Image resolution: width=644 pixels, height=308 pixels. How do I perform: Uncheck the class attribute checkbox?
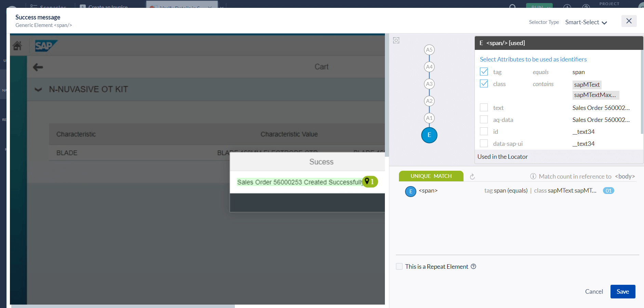pos(484,84)
